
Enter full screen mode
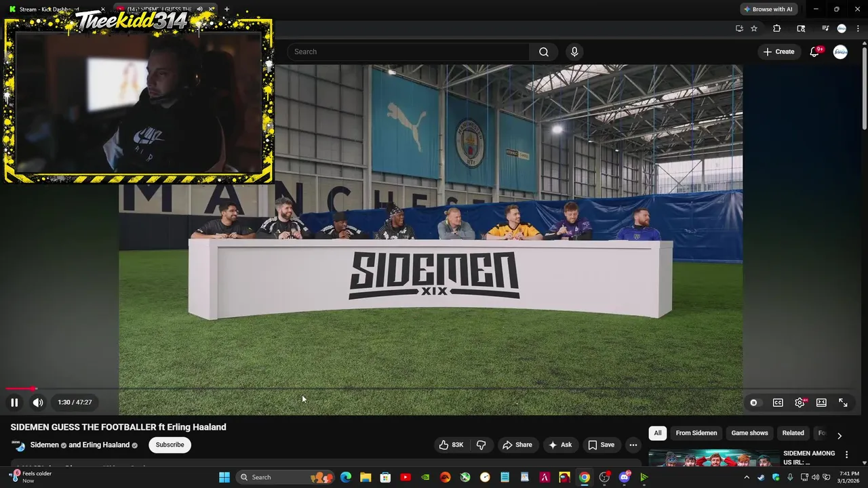pos(843,403)
